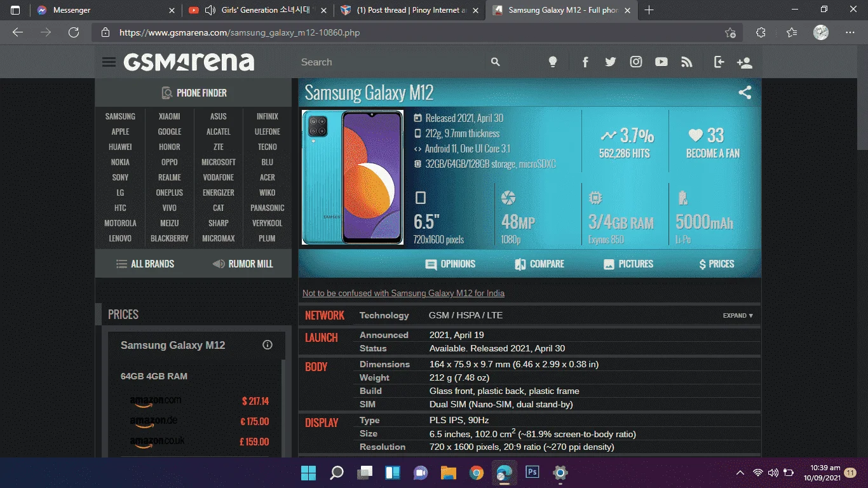Image resolution: width=868 pixels, height=488 pixels.
Task: Open the Opinions section
Action: point(450,264)
